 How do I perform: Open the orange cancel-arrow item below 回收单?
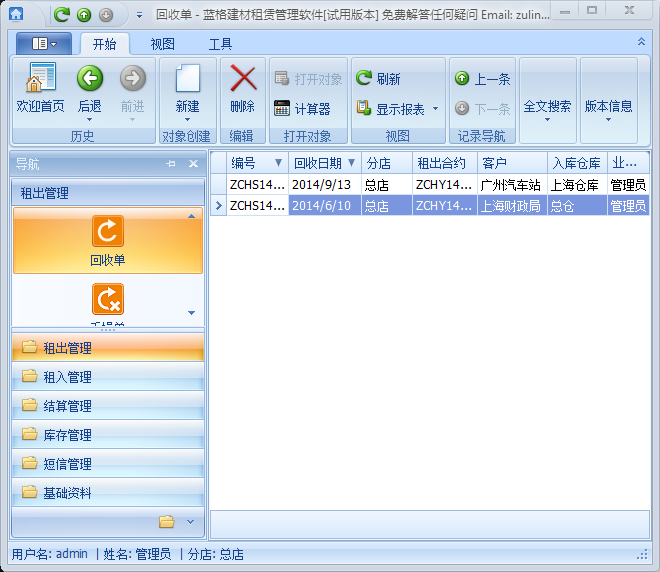108,299
